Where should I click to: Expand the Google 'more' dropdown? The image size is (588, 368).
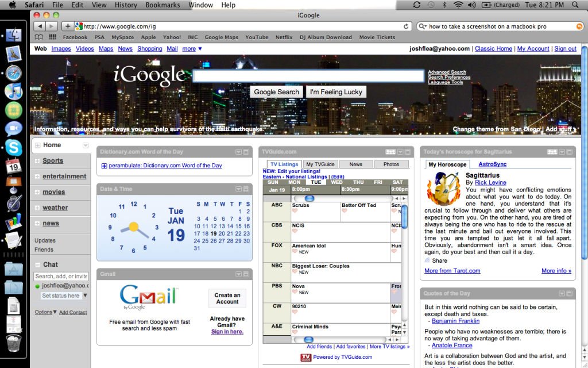pos(192,49)
